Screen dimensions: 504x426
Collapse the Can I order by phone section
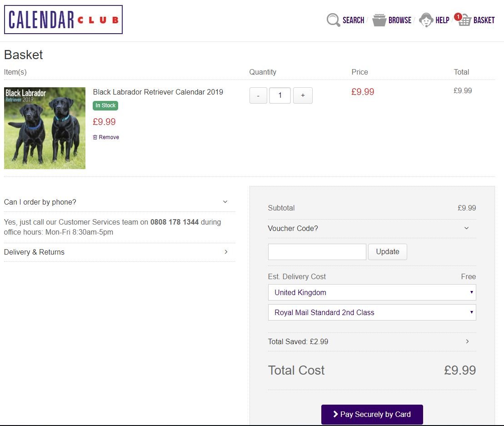click(119, 202)
